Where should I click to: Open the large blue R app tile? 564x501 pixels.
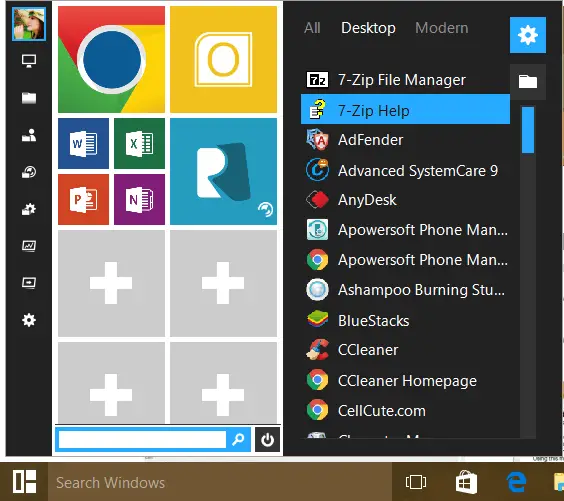click(x=223, y=172)
